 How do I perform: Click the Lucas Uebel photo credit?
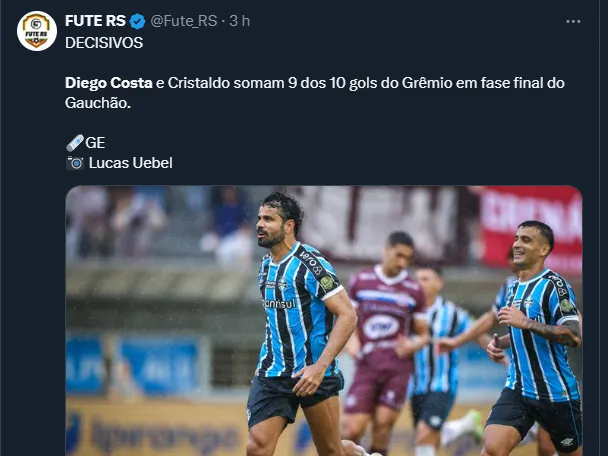coord(131,163)
